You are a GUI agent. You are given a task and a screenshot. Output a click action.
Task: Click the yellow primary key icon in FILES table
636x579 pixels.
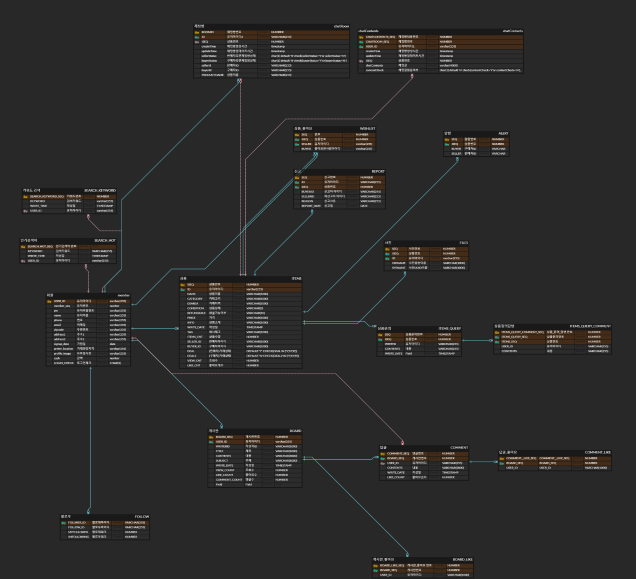coord(387,249)
